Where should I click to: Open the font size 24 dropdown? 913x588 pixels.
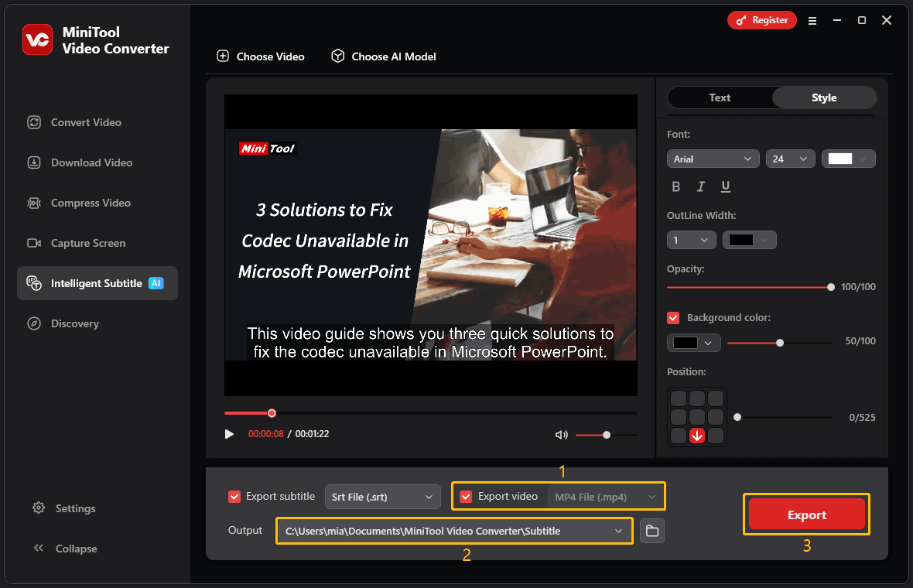tap(790, 159)
